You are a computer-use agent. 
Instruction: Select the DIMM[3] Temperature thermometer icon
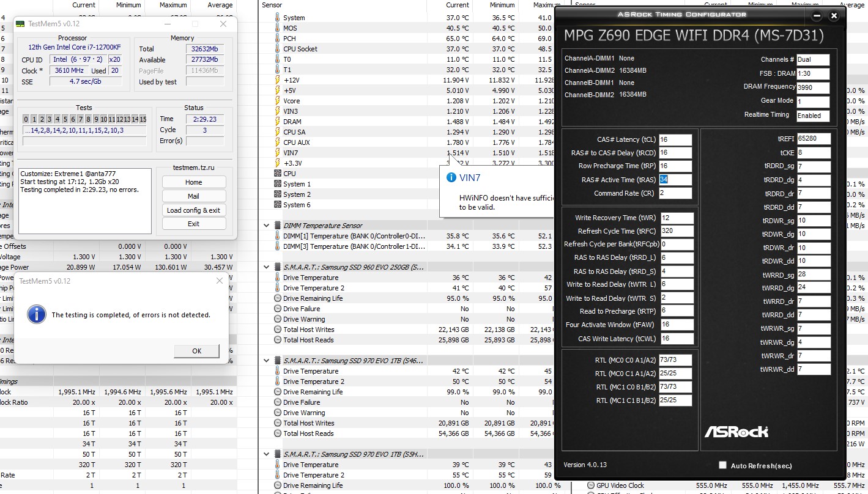point(277,246)
